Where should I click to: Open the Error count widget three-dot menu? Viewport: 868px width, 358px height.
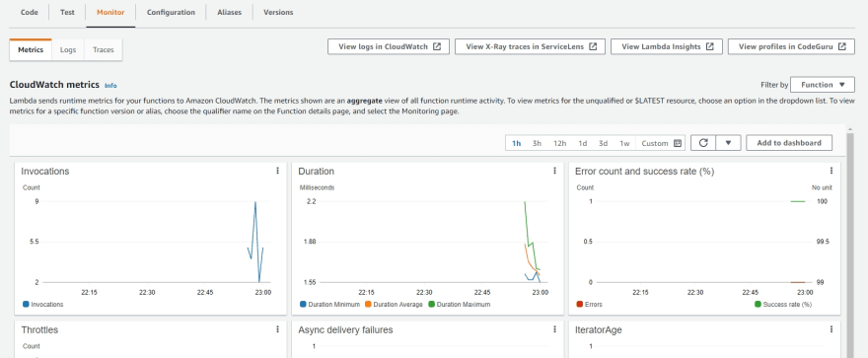(x=832, y=171)
